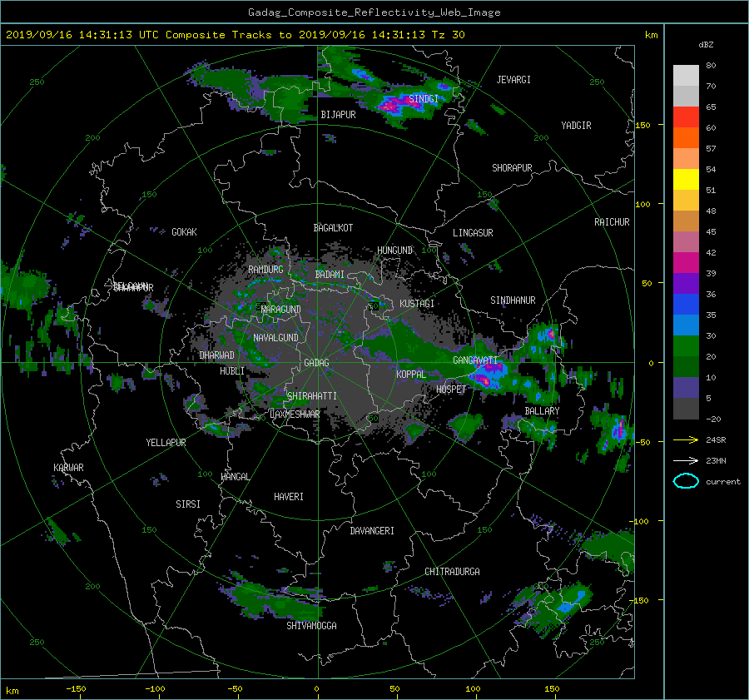
Task: Click the 'Tz 30' threshold text in header
Action: [448, 35]
